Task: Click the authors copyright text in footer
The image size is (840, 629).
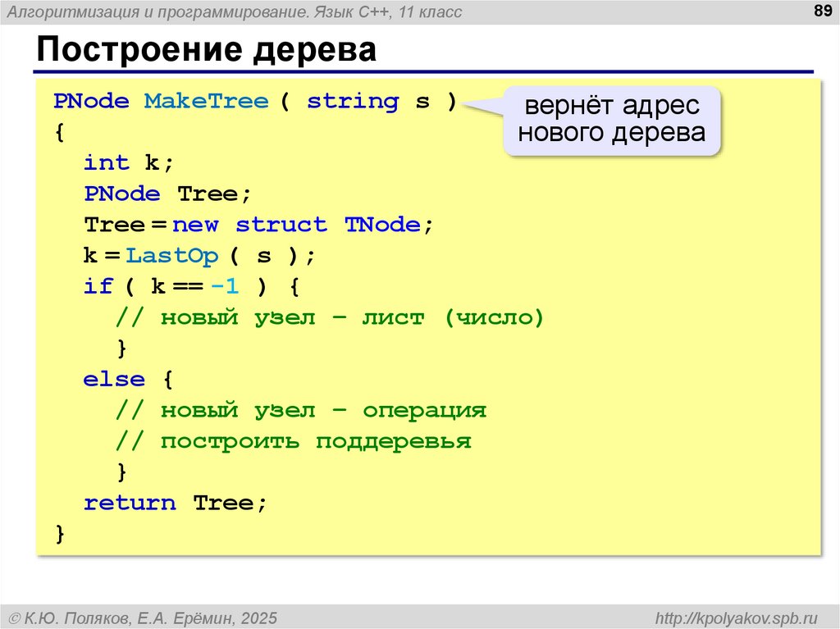Action: [x=142, y=617]
